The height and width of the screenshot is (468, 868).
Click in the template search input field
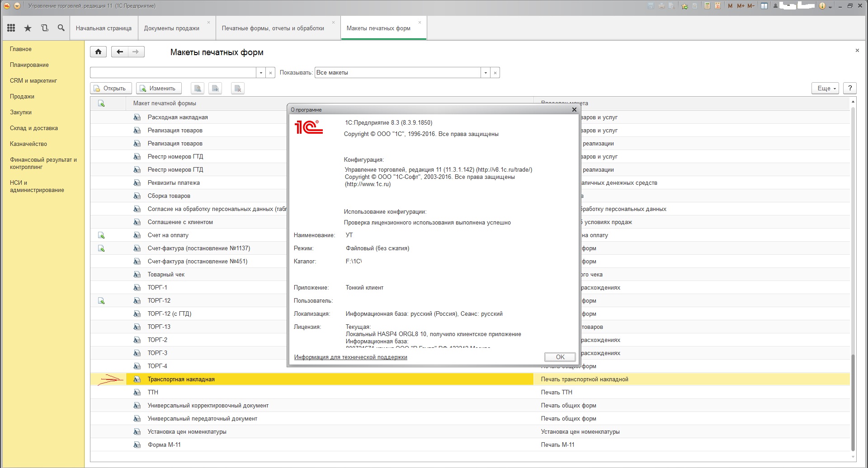[x=173, y=73]
